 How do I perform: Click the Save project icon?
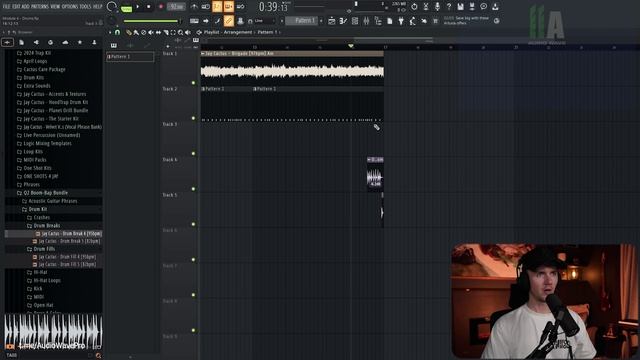460,7
